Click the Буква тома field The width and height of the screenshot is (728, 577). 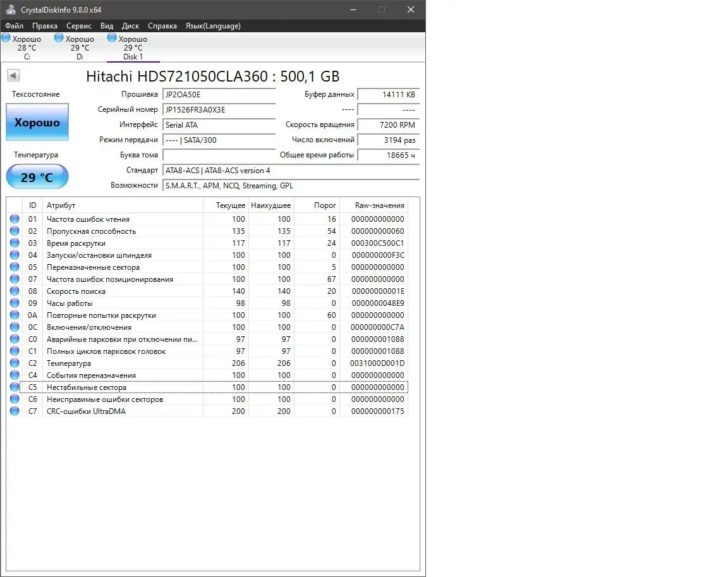tap(219, 155)
